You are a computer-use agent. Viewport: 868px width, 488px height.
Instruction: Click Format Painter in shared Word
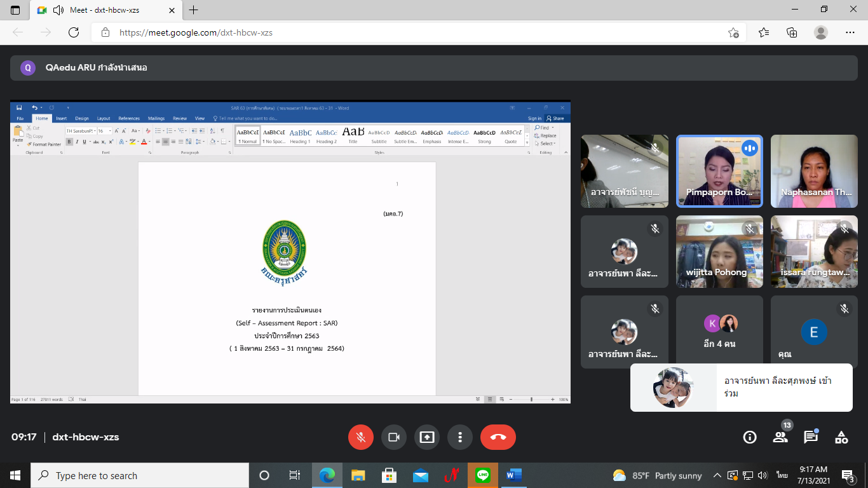point(44,144)
